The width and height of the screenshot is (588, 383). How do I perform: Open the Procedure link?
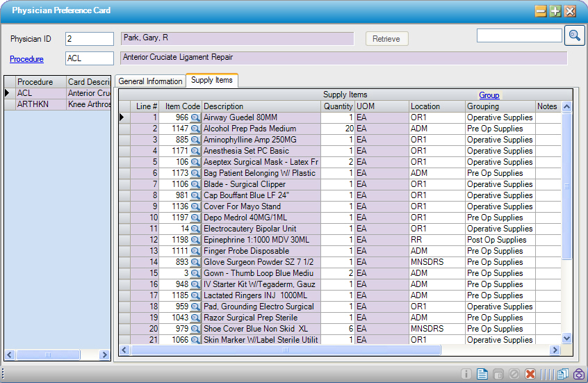coord(26,59)
